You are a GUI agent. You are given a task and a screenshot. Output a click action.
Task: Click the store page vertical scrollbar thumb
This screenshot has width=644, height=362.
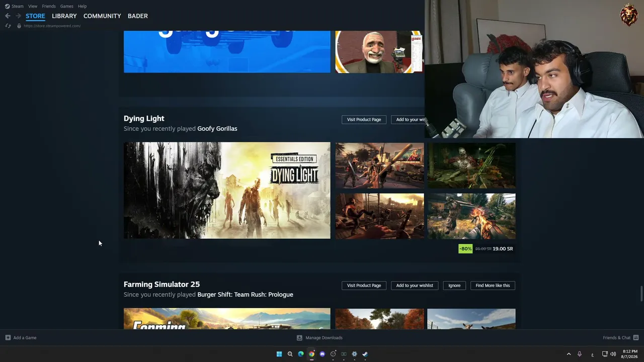pyautogui.click(x=641, y=294)
